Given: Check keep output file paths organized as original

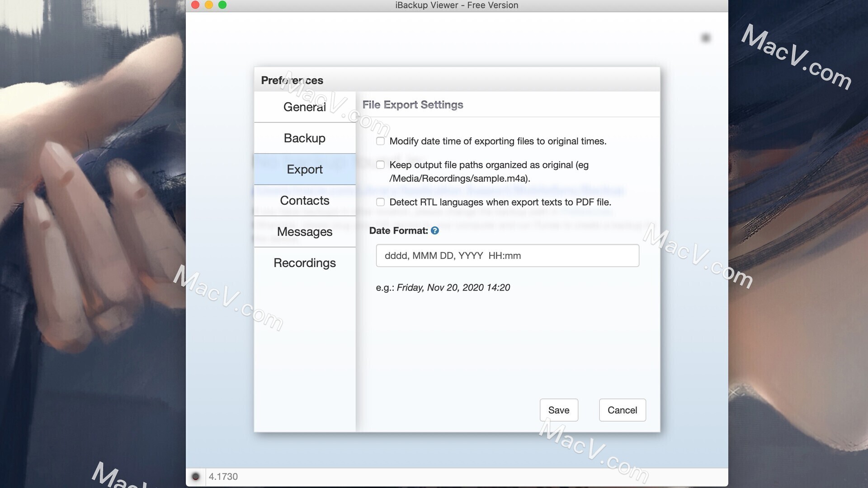Looking at the screenshot, I should click(380, 165).
